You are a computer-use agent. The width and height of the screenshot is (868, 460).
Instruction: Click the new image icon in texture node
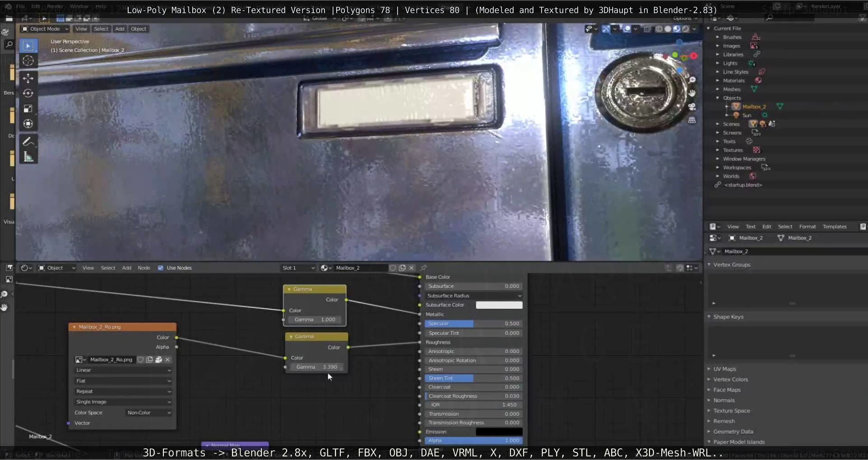pos(149,360)
